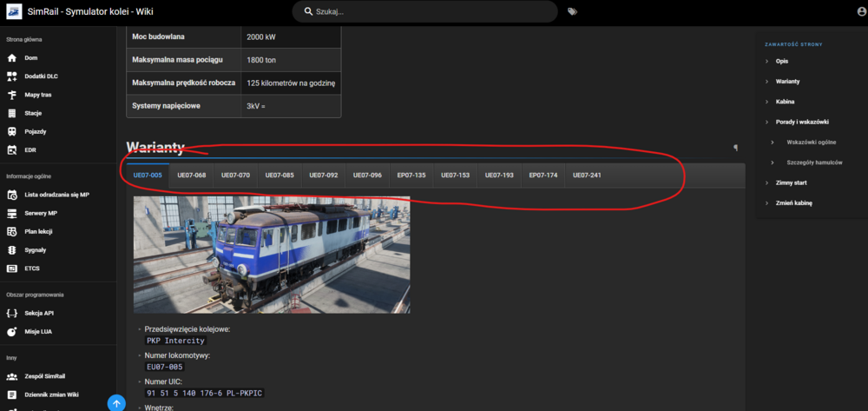
Task: Expand the Opis chevron in contents
Action: [767, 61]
